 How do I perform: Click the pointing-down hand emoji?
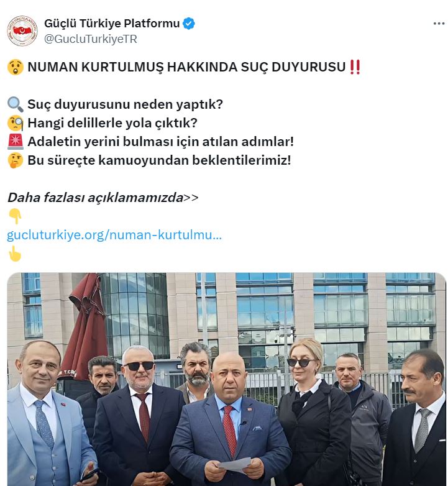point(15,216)
